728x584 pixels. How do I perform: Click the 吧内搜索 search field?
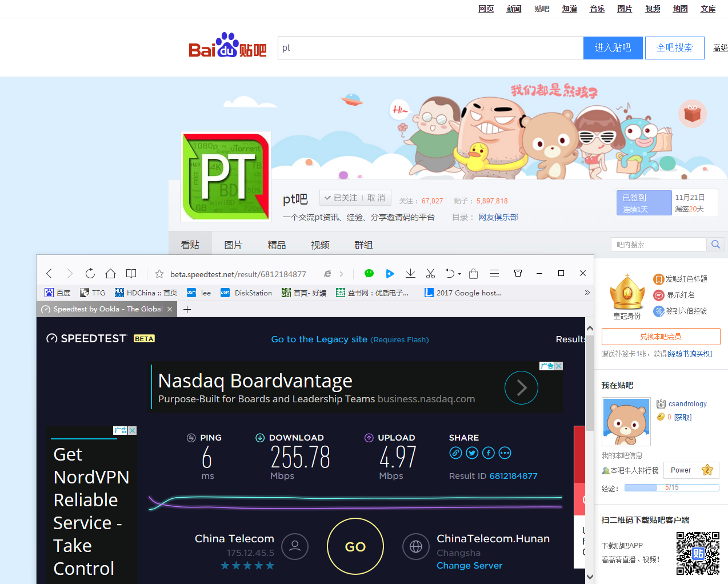[659, 245]
